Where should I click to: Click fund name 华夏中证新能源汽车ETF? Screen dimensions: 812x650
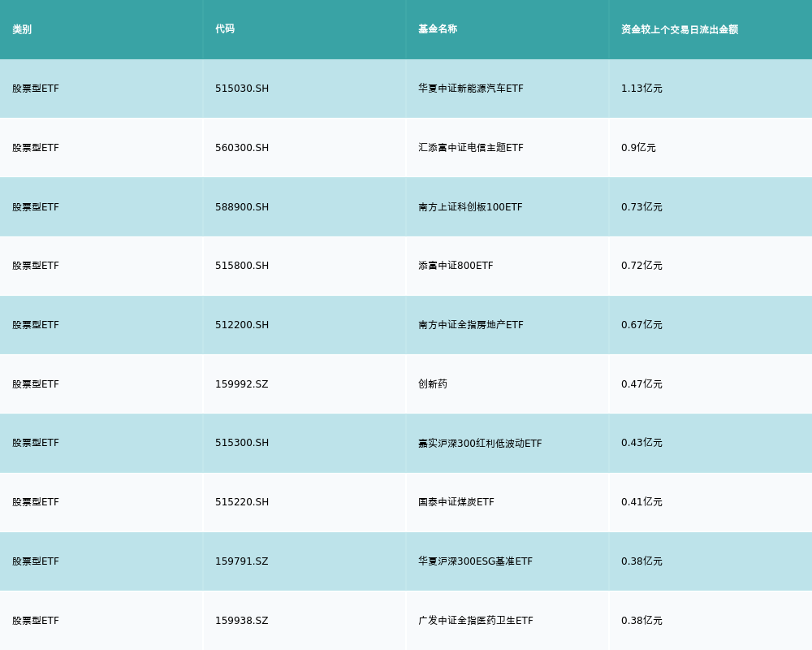pyautogui.click(x=471, y=89)
